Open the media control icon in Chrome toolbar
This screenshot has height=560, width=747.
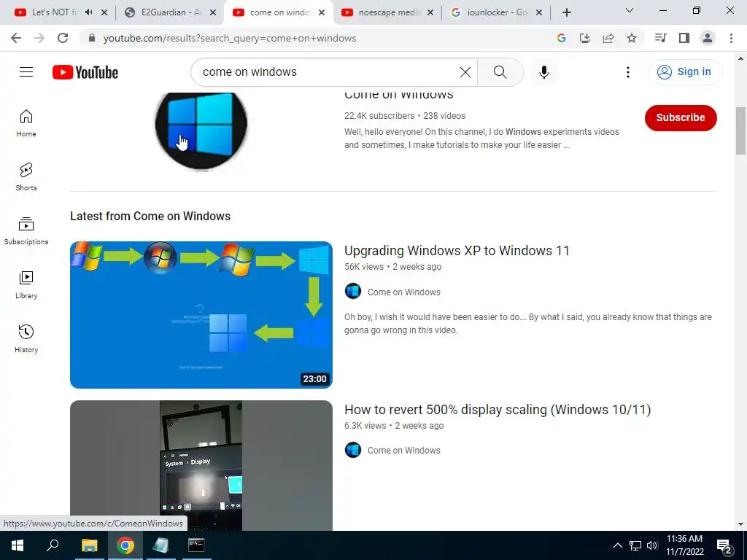pyautogui.click(x=660, y=38)
